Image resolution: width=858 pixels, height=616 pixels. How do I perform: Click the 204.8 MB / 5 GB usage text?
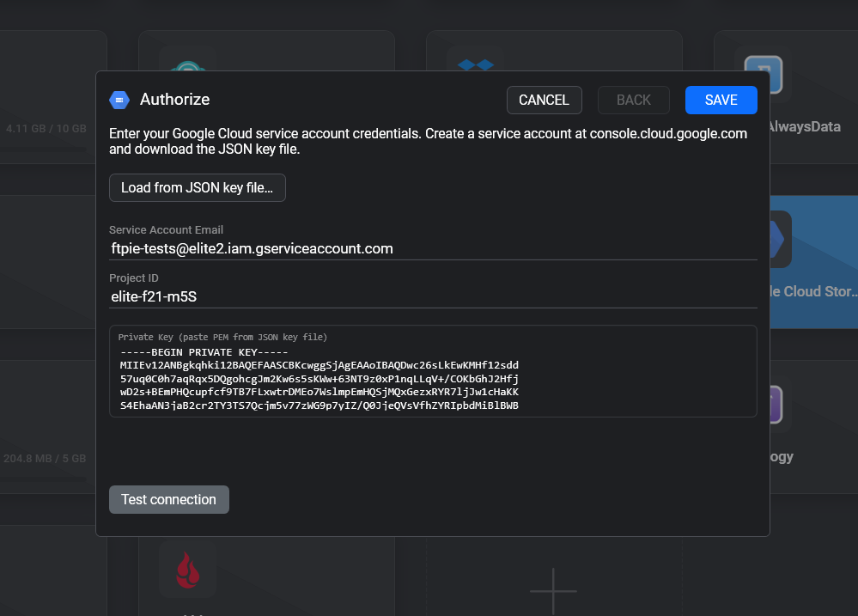(x=45, y=458)
